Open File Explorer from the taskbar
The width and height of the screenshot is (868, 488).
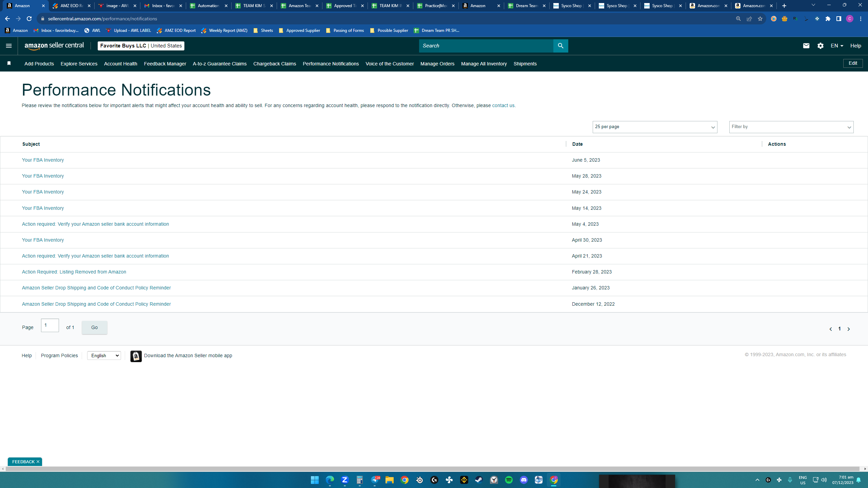click(389, 480)
